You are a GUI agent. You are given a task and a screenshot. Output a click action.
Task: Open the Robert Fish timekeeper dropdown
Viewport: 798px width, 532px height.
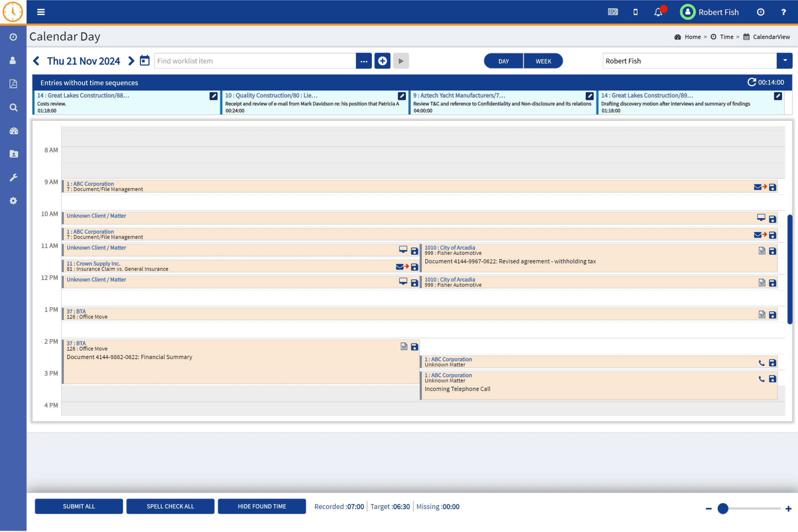point(785,60)
